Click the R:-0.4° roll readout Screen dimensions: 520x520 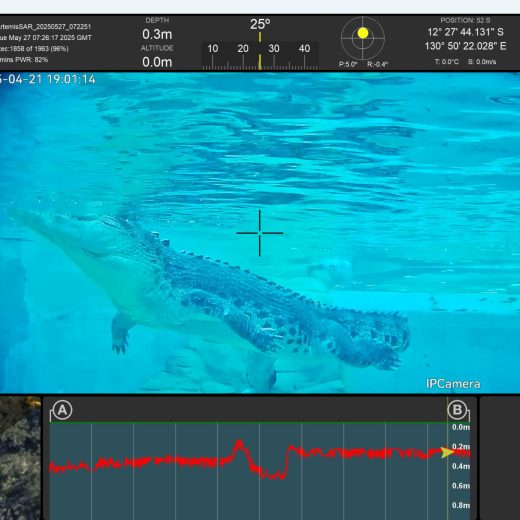(x=377, y=64)
